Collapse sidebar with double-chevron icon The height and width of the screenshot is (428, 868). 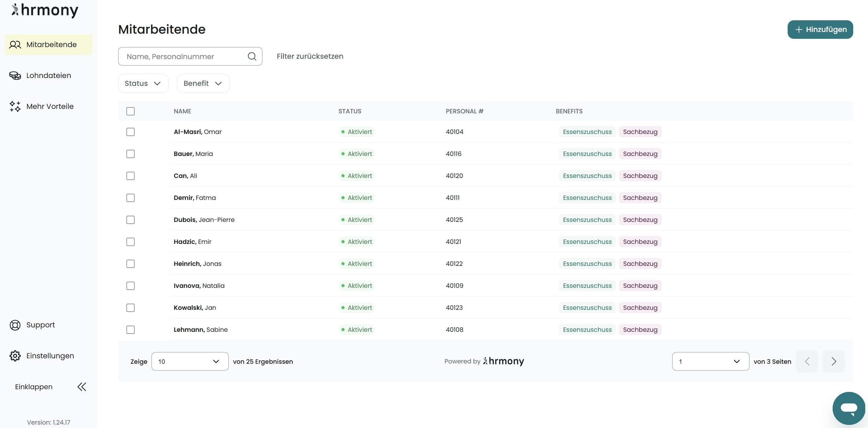pos(82,387)
